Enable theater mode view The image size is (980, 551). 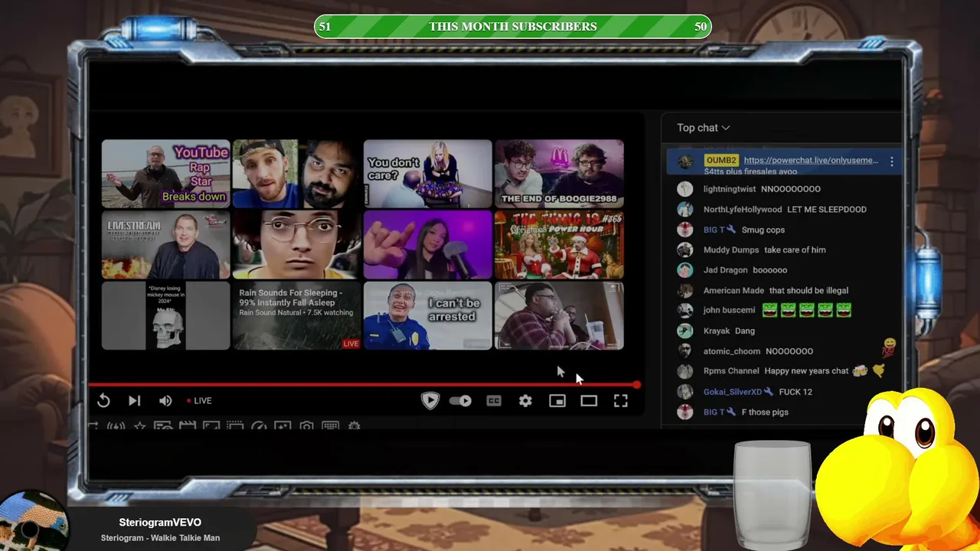pos(589,400)
